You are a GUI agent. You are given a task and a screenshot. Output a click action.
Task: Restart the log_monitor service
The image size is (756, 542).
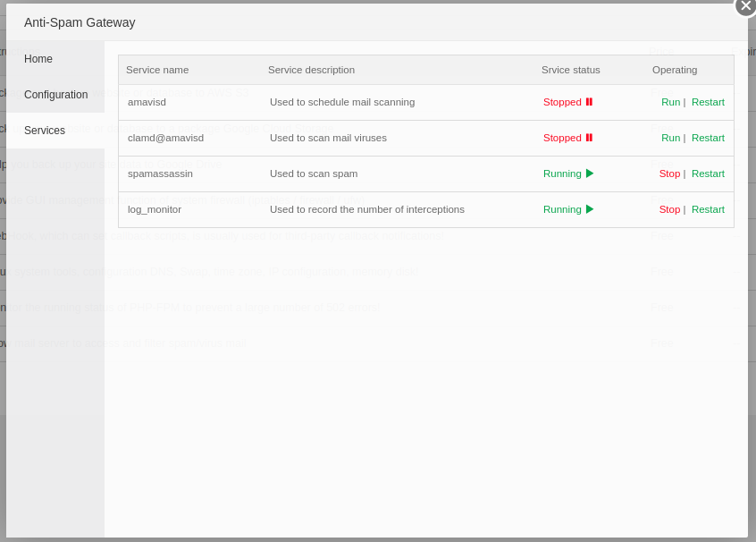(x=708, y=209)
